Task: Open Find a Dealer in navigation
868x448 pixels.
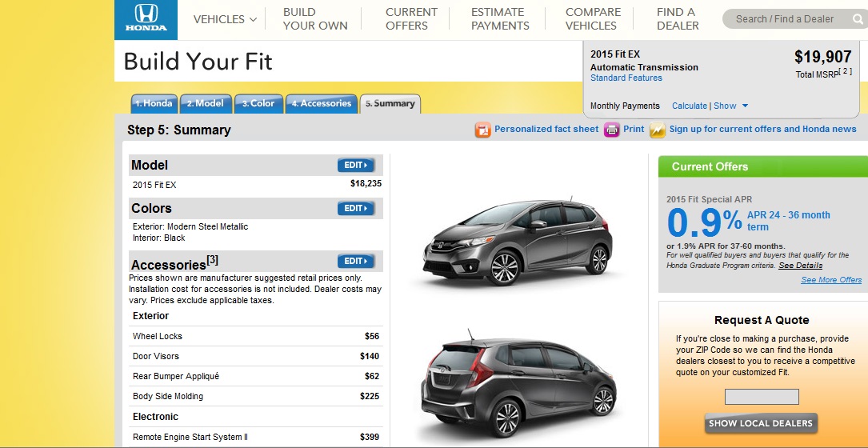Action: [x=678, y=19]
